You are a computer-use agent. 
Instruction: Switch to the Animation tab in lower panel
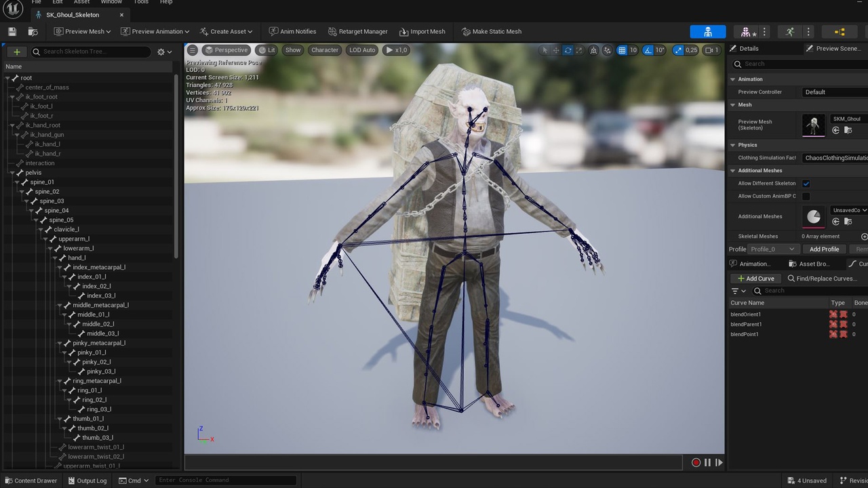point(749,264)
